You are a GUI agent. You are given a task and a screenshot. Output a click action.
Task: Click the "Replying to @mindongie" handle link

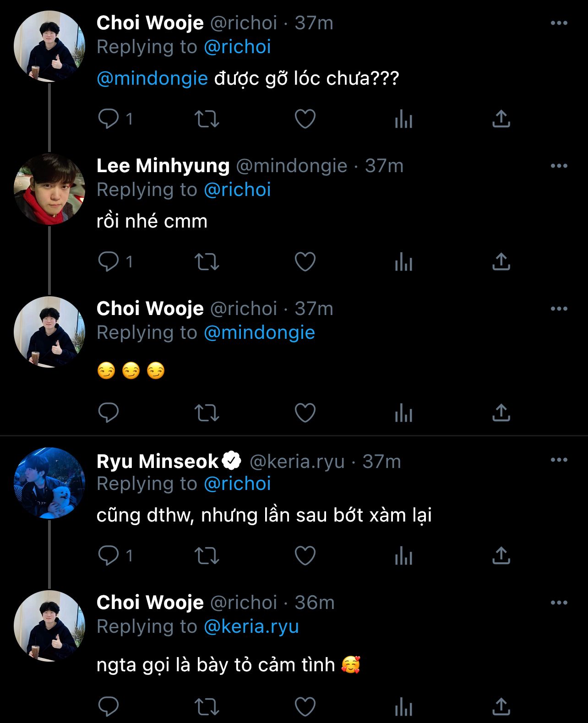[x=259, y=332]
